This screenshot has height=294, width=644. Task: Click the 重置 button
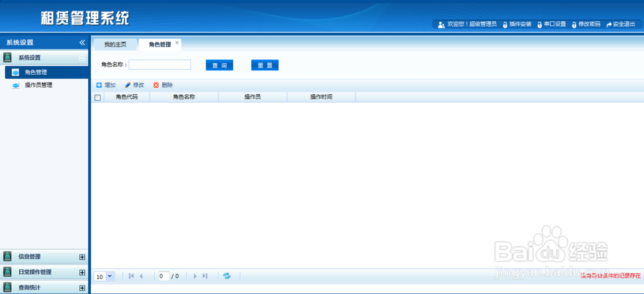[x=265, y=65]
